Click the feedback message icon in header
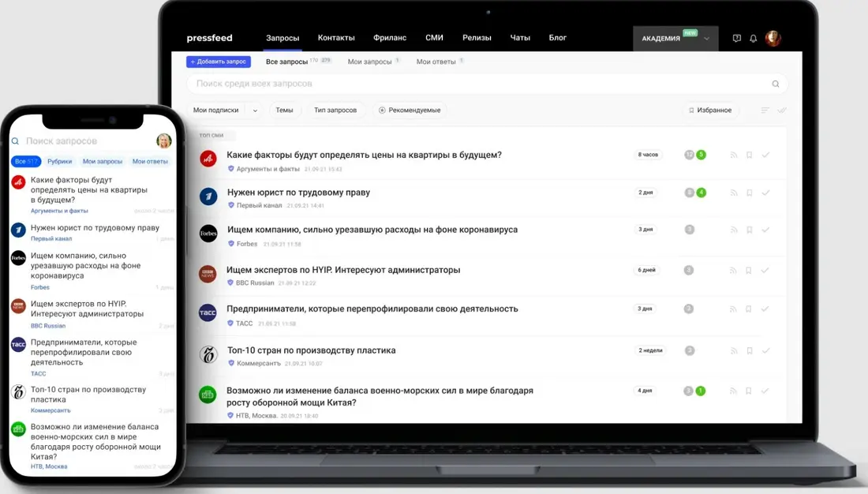The height and width of the screenshot is (494, 868). (x=737, y=38)
